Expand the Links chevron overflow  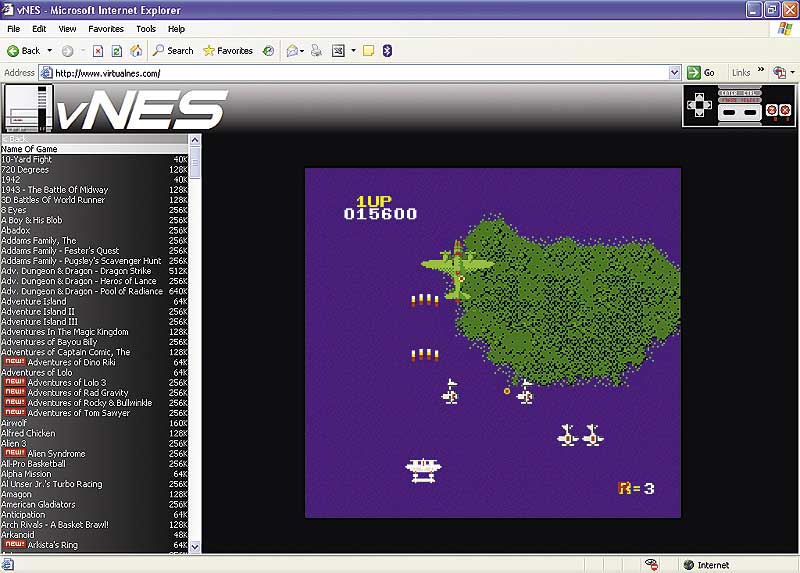coord(761,70)
